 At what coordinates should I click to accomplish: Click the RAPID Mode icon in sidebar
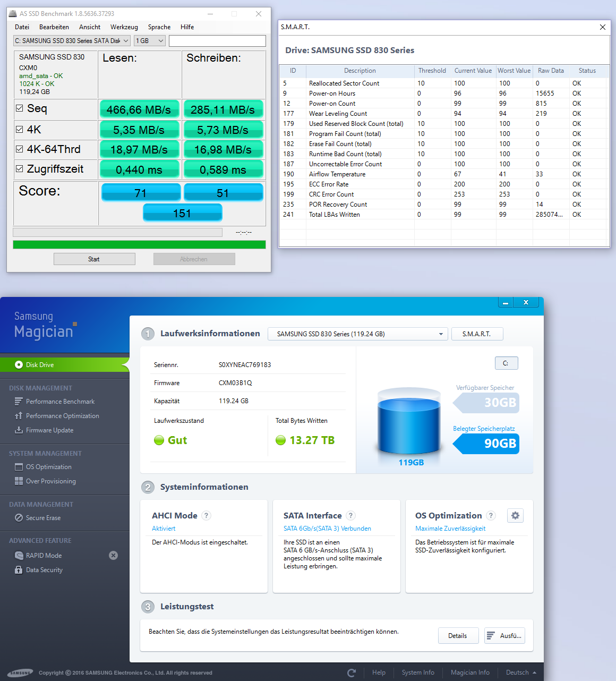coord(19,556)
